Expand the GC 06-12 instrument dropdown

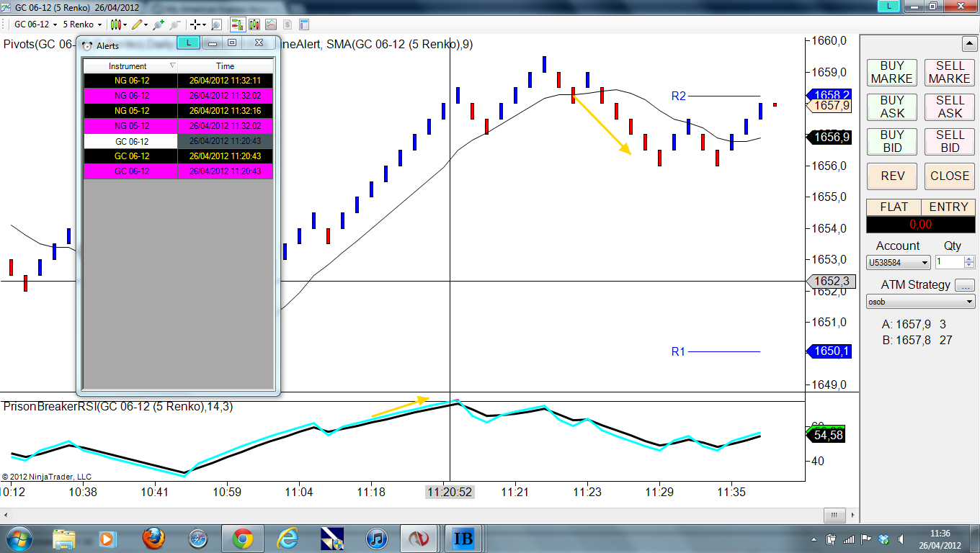click(34, 24)
